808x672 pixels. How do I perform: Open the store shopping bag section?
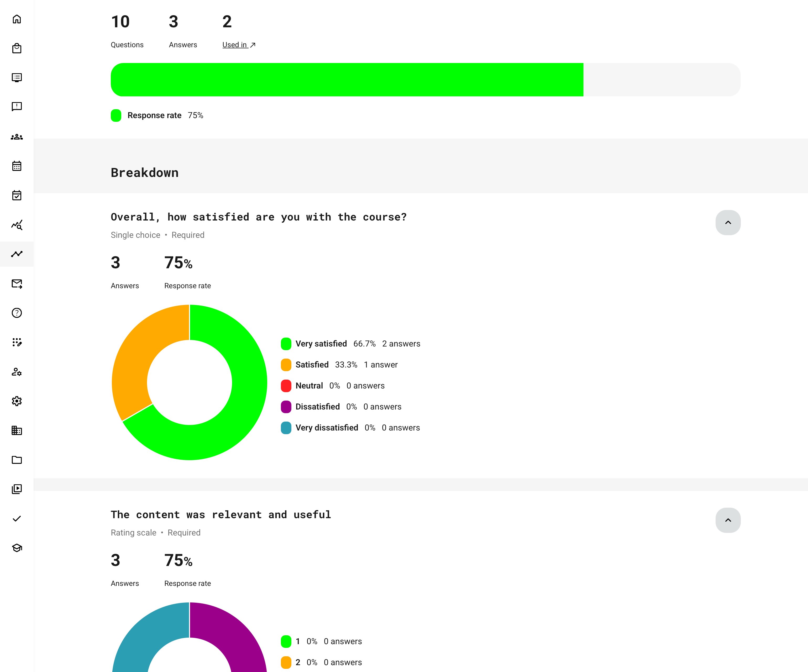point(17,48)
